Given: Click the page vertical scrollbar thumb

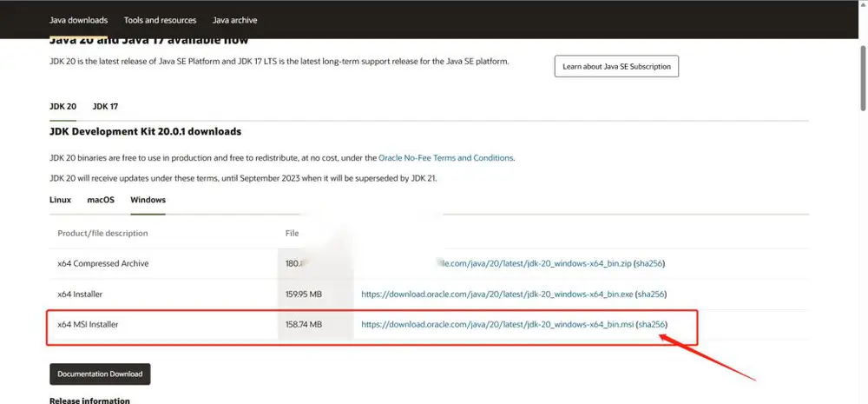Looking at the screenshot, I should click(x=863, y=77).
